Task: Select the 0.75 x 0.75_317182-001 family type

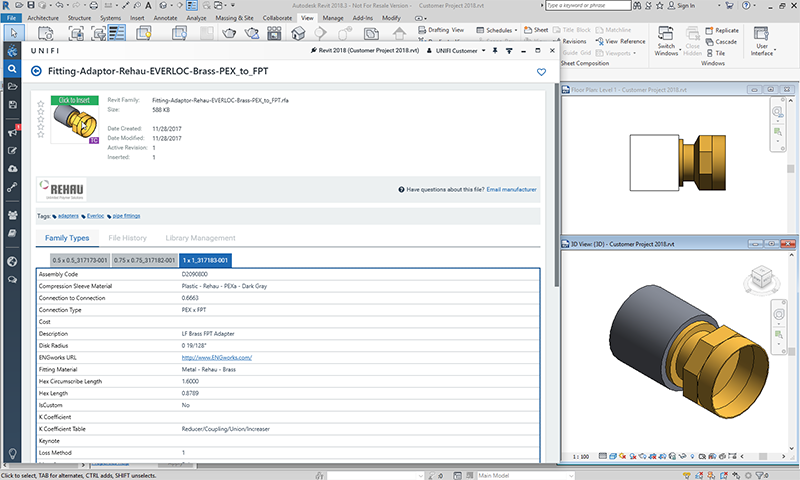Action: (x=144, y=260)
